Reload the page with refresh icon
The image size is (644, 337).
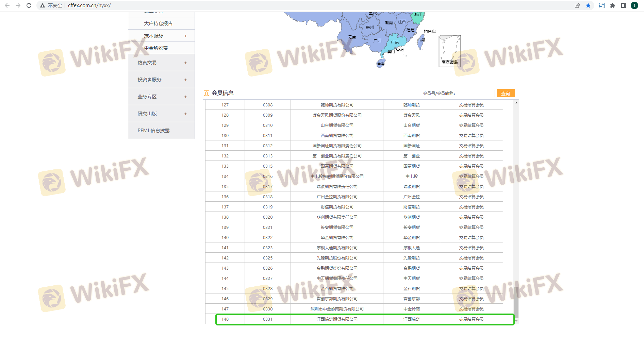pyautogui.click(x=29, y=5)
